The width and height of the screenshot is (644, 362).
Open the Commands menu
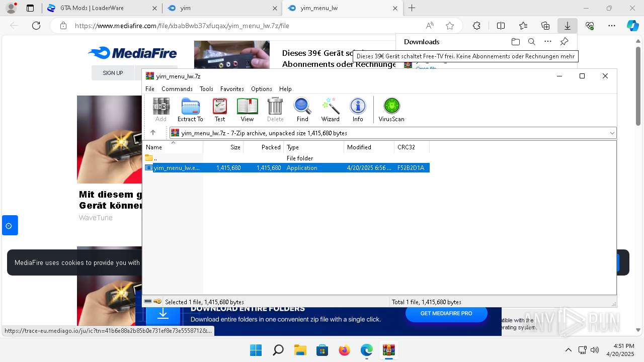click(x=177, y=88)
